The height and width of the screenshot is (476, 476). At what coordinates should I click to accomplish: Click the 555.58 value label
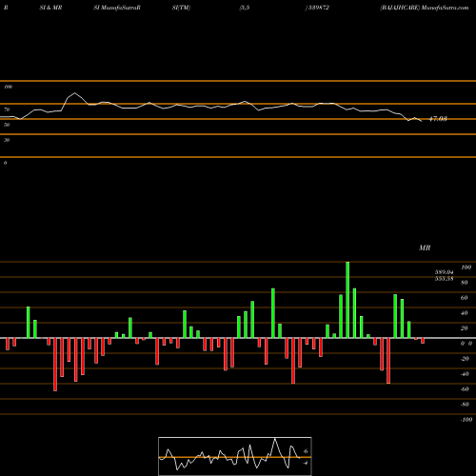click(x=444, y=279)
